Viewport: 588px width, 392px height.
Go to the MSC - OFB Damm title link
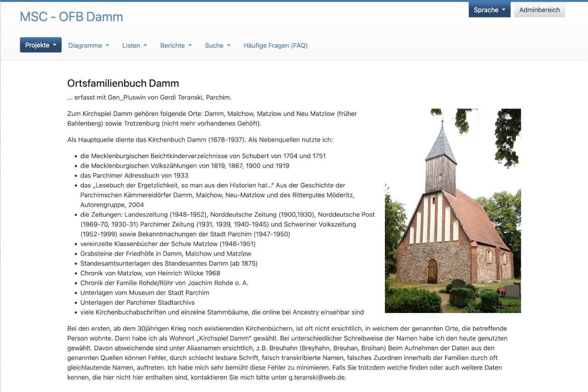click(71, 17)
